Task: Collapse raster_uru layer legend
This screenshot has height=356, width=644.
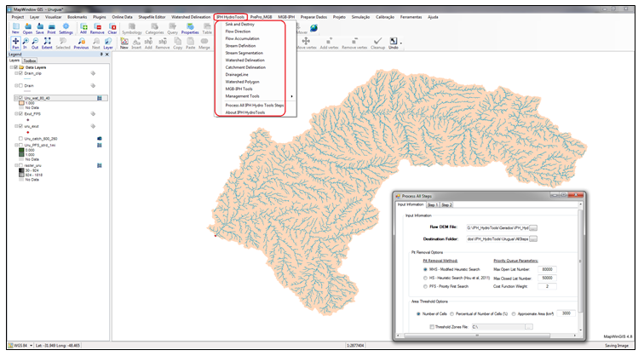Action: [16, 165]
